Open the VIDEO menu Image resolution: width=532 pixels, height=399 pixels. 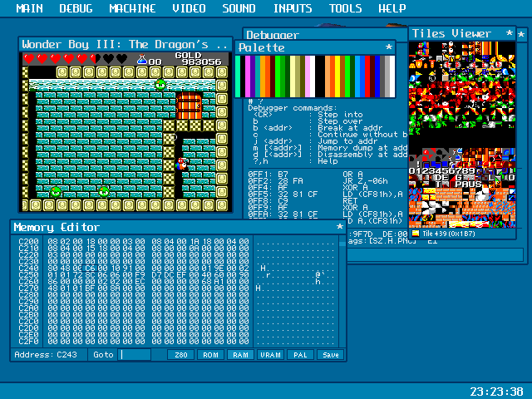(x=189, y=8)
